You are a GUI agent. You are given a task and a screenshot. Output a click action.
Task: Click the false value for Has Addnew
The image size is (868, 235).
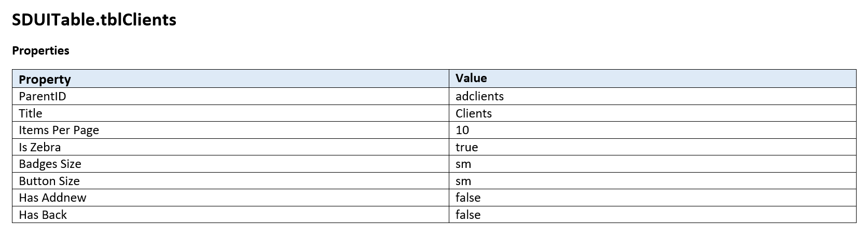click(x=468, y=198)
